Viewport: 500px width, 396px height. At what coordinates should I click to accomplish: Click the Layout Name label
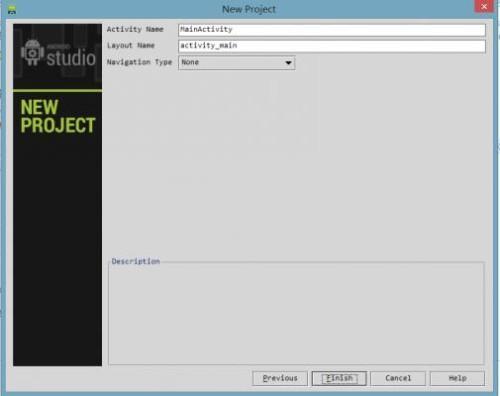pyautogui.click(x=131, y=45)
